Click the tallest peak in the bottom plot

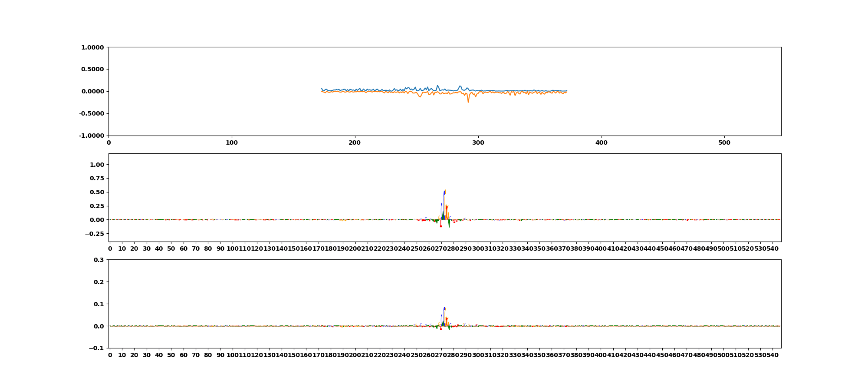pyautogui.click(x=444, y=308)
